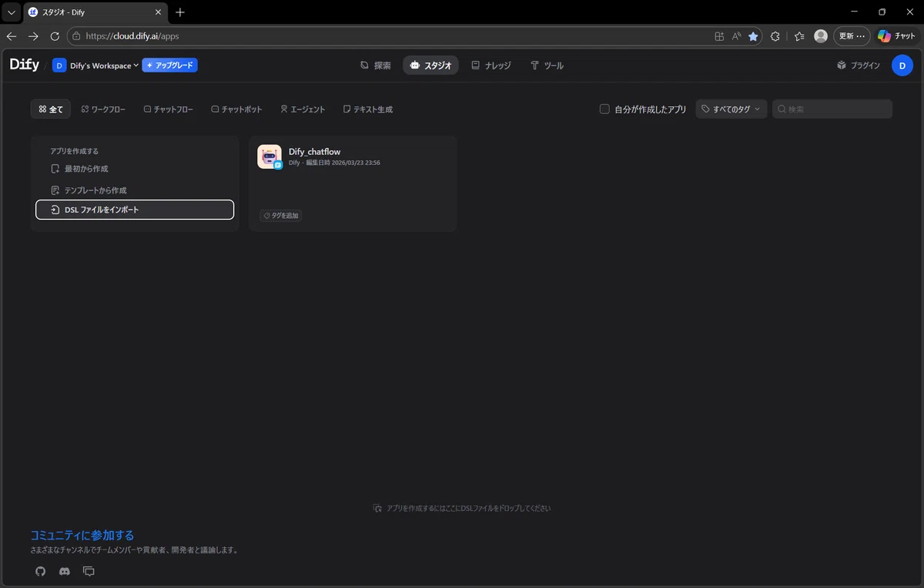The height and width of the screenshot is (588, 924).
Task: Click the Dify logo
Action: point(25,66)
